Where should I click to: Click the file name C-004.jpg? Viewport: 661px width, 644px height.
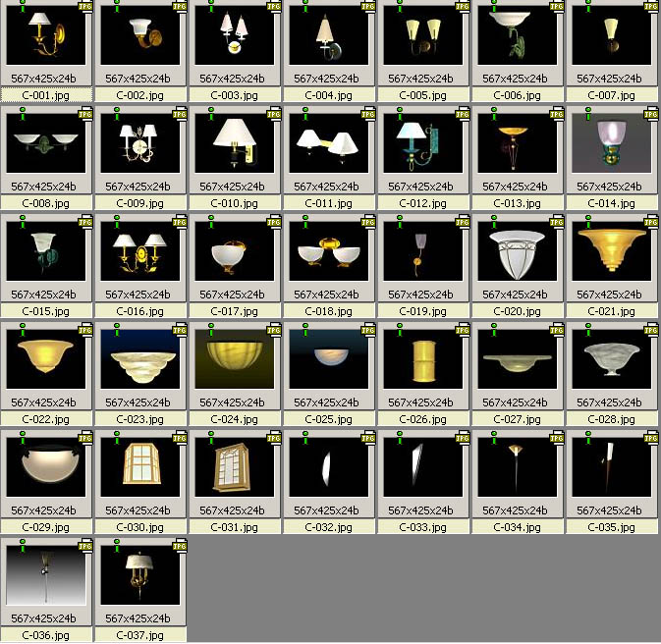point(328,95)
